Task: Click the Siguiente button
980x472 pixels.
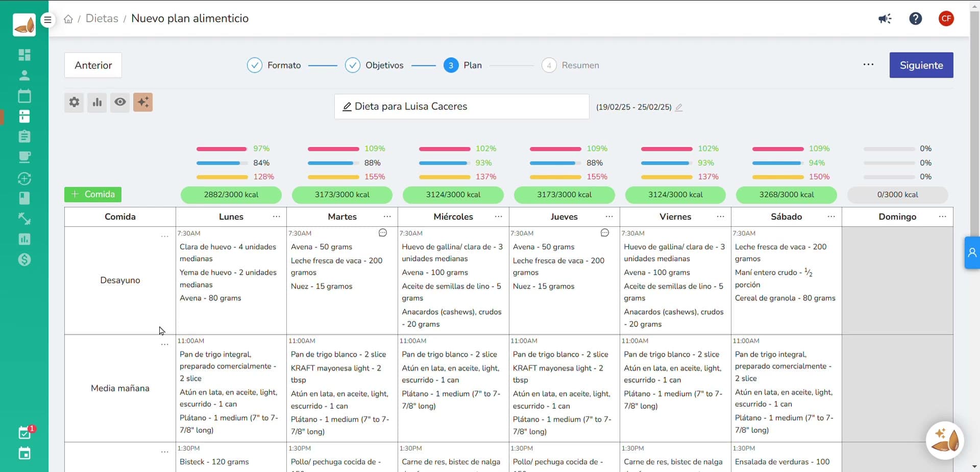Action: pyautogui.click(x=921, y=65)
